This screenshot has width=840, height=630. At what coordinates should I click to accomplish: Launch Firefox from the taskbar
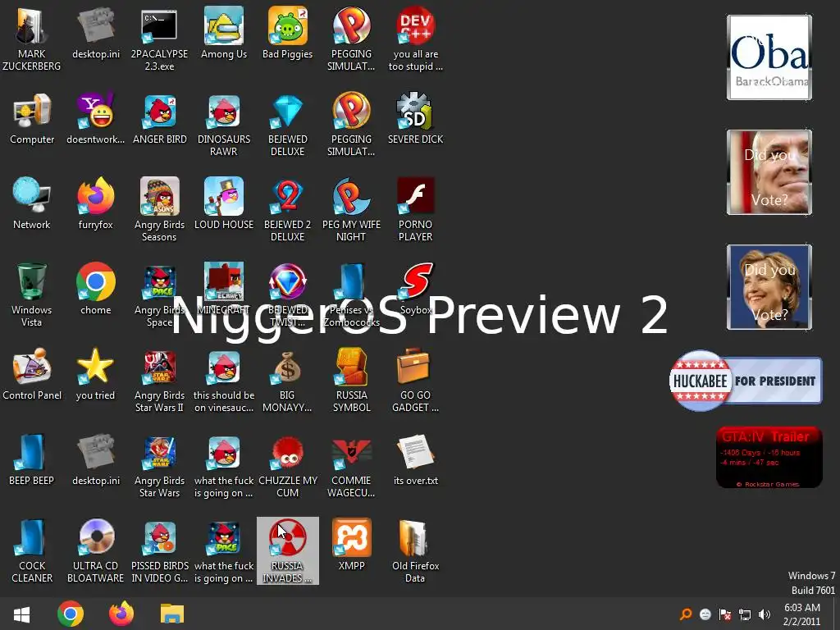click(x=121, y=614)
